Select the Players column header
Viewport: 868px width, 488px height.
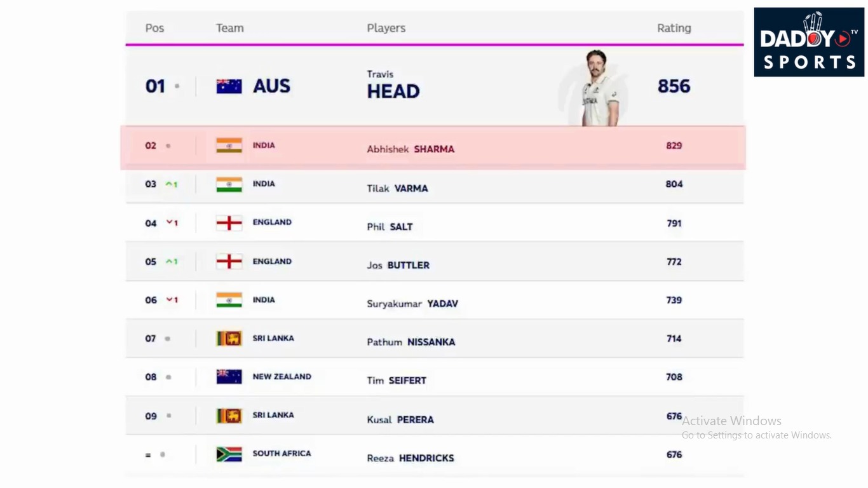tap(386, 28)
